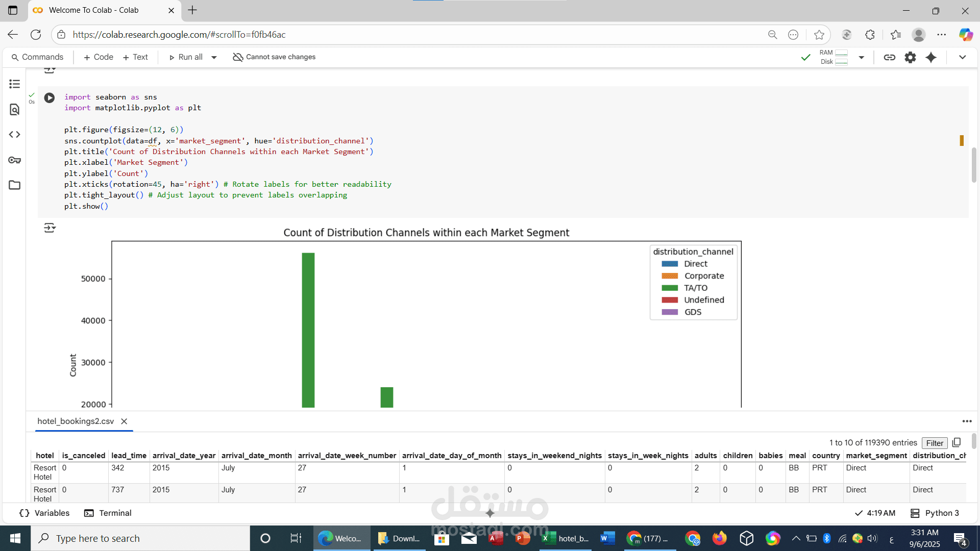
Task: Click the Gemini sparkle icon in toolbar
Action: [x=931, y=58]
